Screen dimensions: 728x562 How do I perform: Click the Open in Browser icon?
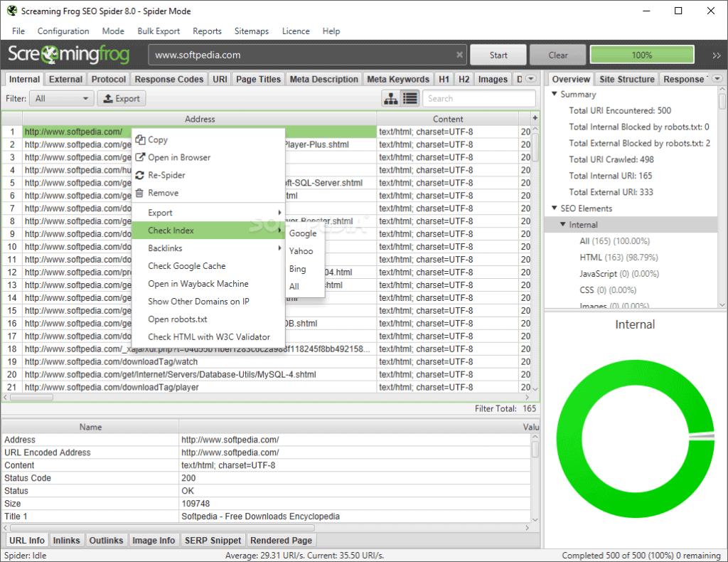tap(140, 157)
